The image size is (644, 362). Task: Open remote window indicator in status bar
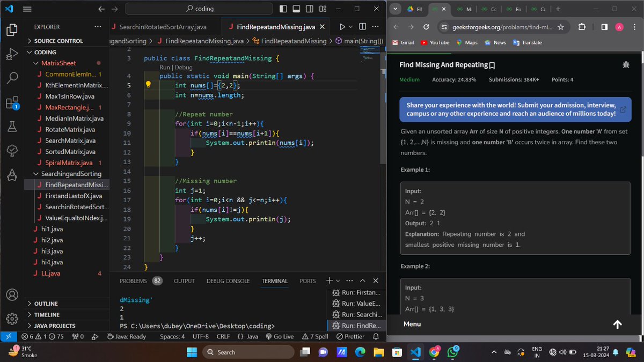coord(8,336)
